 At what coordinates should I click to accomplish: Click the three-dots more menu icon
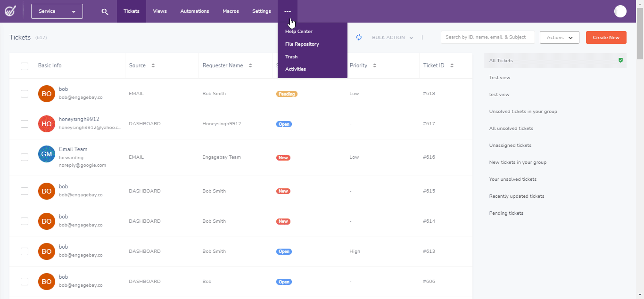coord(288,11)
